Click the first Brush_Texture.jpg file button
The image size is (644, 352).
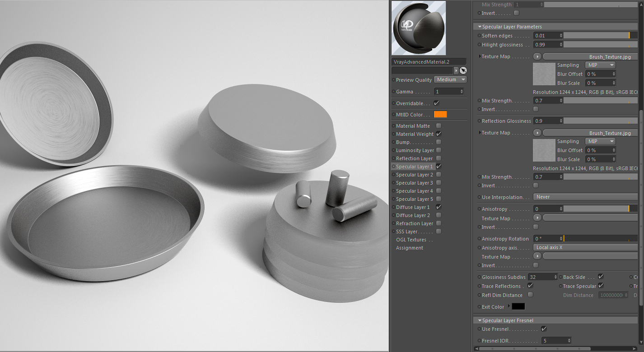[x=590, y=57]
